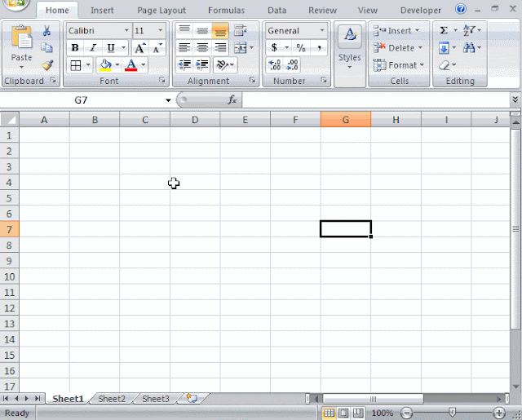Apply Accounting dollar number format

[274, 48]
